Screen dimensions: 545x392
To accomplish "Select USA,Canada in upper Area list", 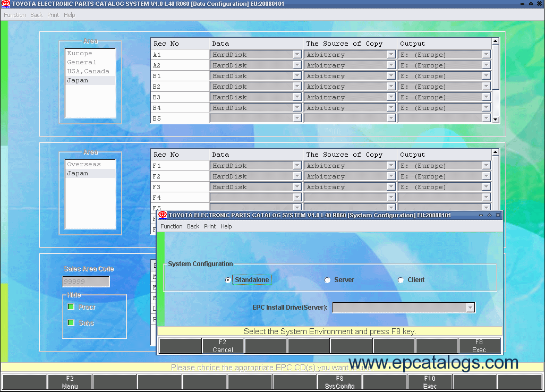I will pos(90,71).
